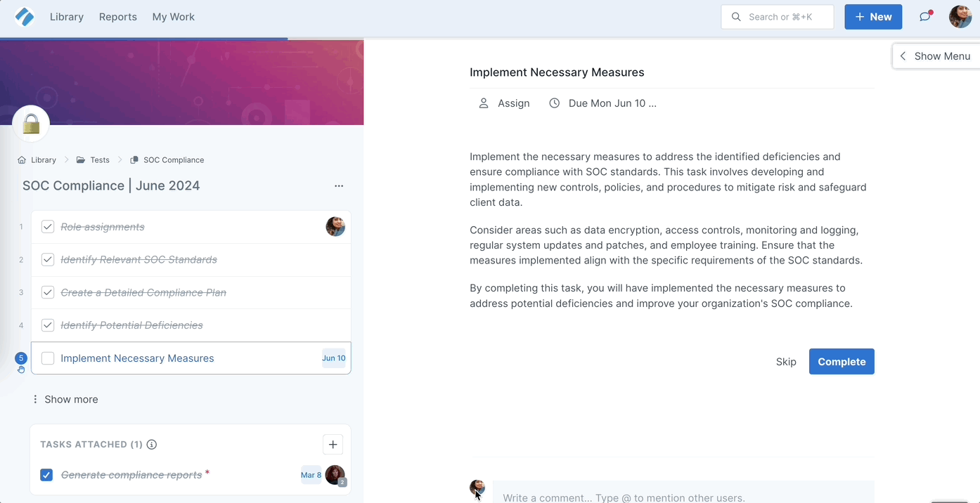980x503 pixels.
Task: Click the home icon in breadcrumb
Action: [x=22, y=160]
